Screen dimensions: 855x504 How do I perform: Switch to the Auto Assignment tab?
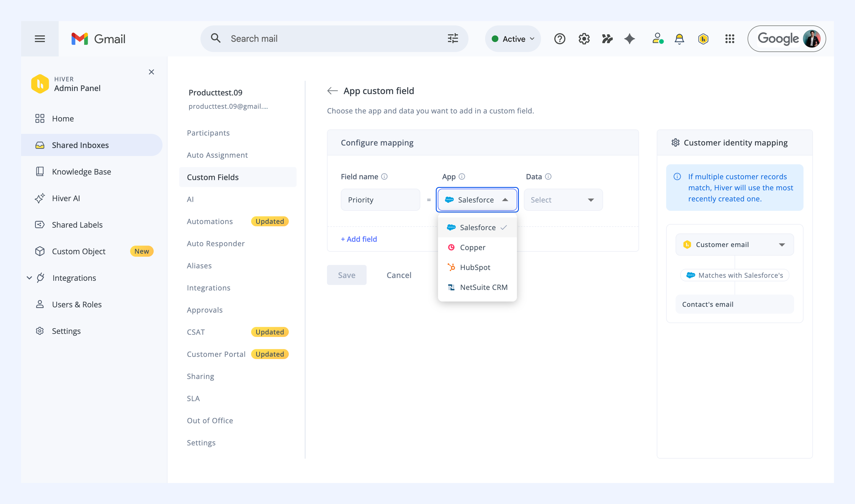[x=217, y=155]
